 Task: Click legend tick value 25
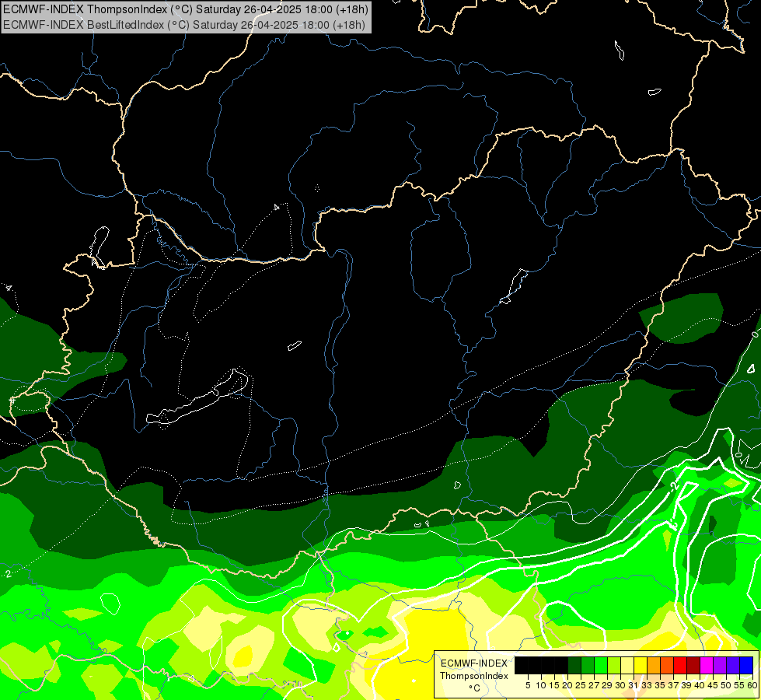click(x=581, y=685)
